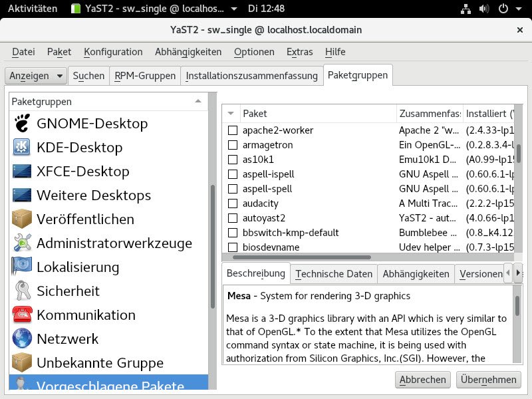Screen dimensions: 532x399
Task: Tick the armagetron checkbox
Action: pyautogui.click(x=232, y=145)
